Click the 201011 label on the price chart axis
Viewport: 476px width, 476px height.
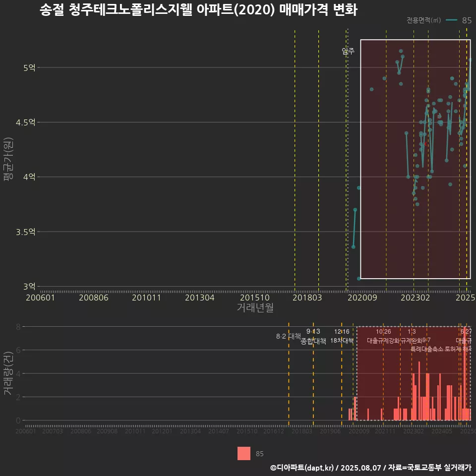146,297
